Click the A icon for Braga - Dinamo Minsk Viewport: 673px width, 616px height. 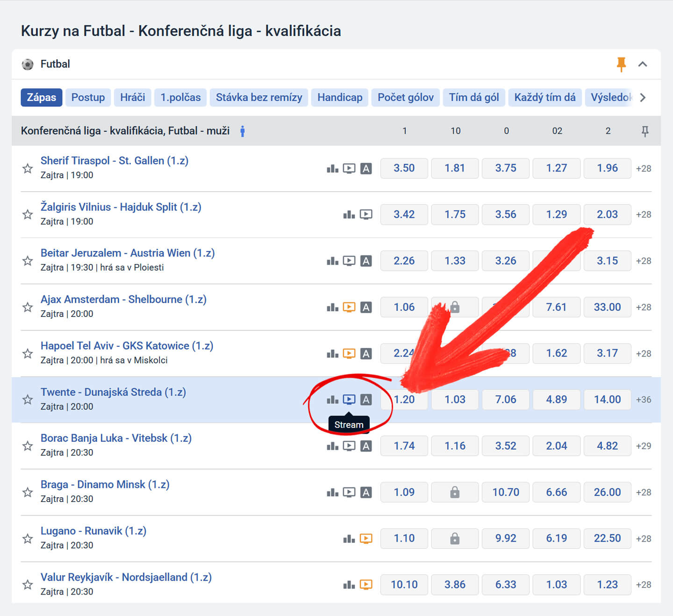[x=366, y=492]
